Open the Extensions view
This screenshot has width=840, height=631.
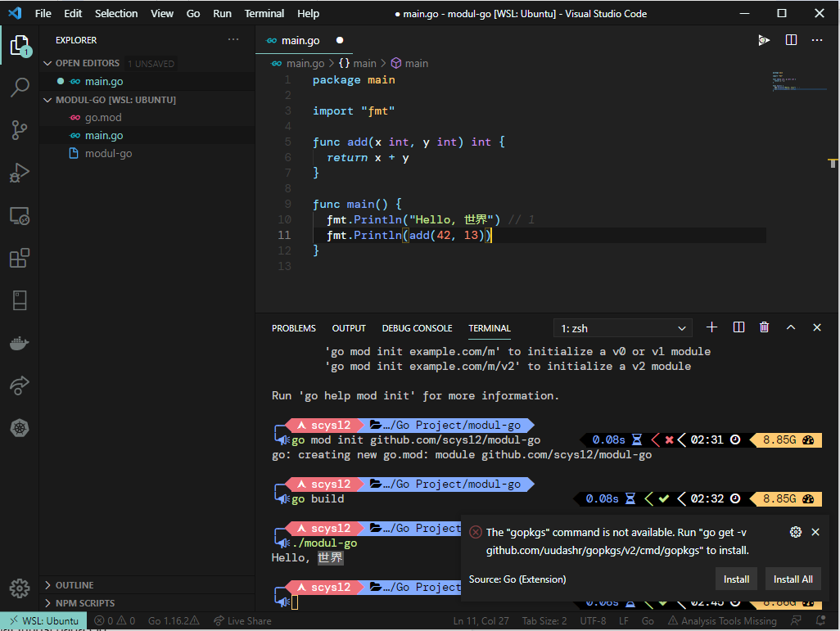[20, 258]
